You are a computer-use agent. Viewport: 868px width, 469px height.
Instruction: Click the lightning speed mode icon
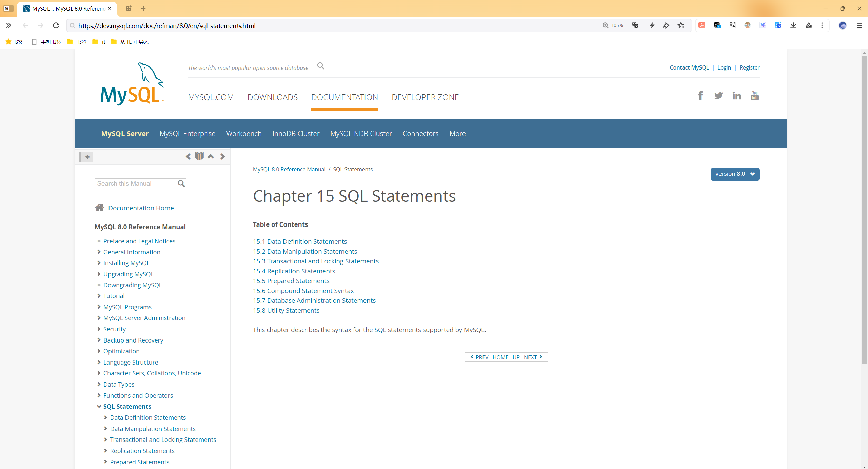[652, 25]
